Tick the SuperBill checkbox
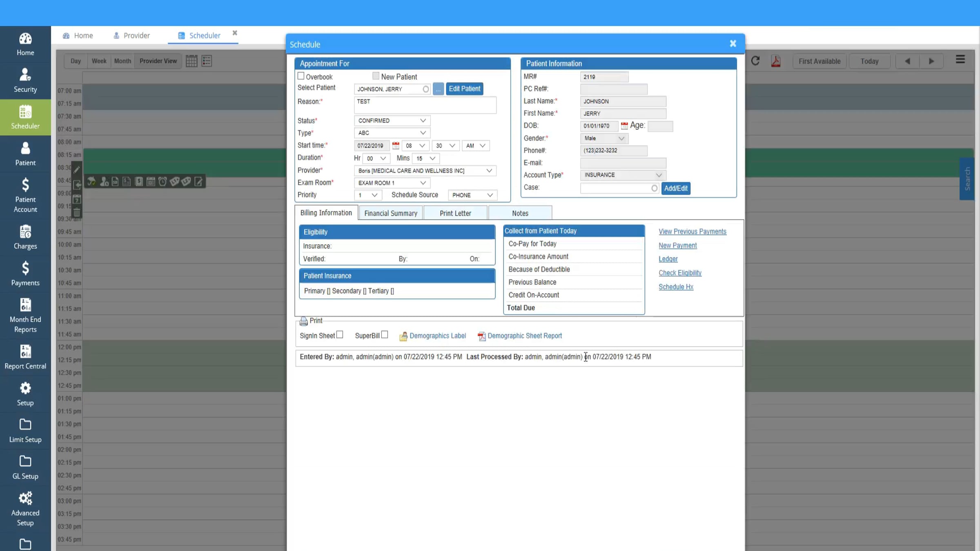980x551 pixels. (x=385, y=335)
